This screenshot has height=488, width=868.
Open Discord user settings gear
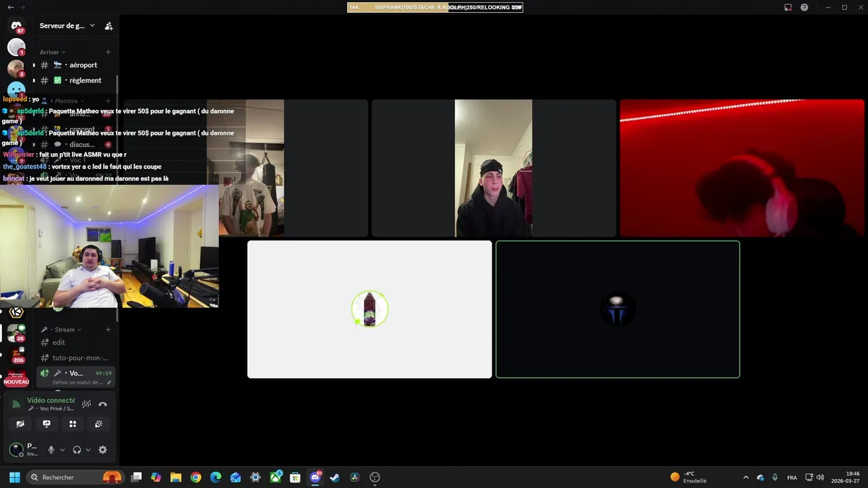103,449
